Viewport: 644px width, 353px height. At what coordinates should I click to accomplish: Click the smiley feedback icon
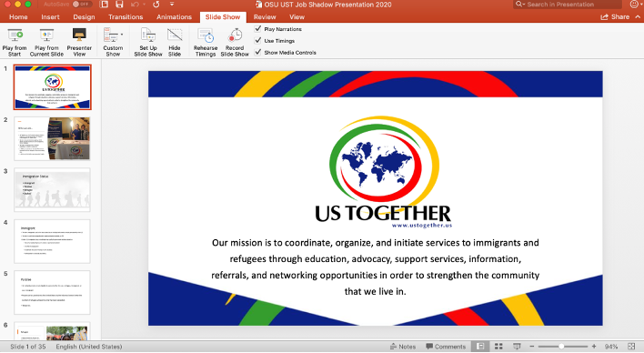click(x=634, y=5)
